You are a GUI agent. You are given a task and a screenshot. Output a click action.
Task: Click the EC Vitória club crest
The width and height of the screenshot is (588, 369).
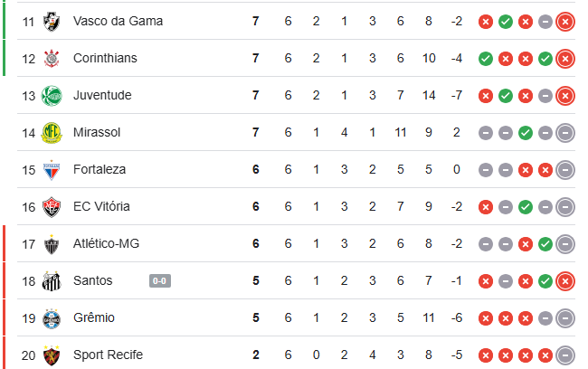(x=52, y=207)
